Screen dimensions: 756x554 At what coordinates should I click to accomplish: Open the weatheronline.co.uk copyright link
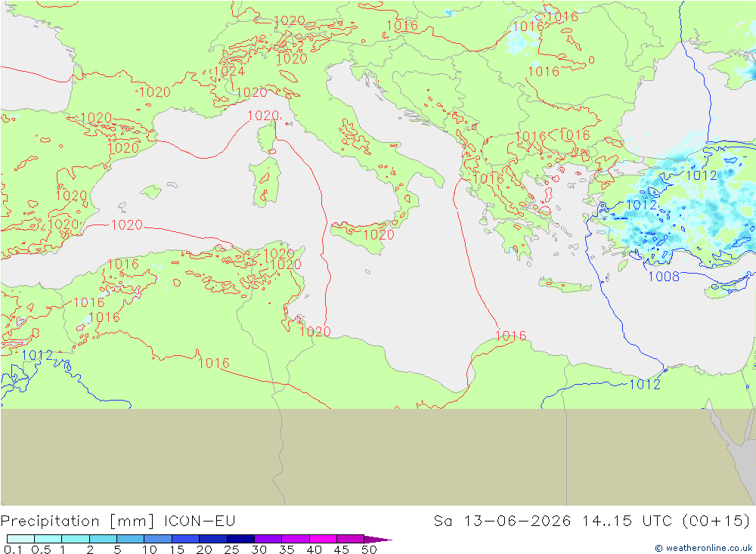703,548
